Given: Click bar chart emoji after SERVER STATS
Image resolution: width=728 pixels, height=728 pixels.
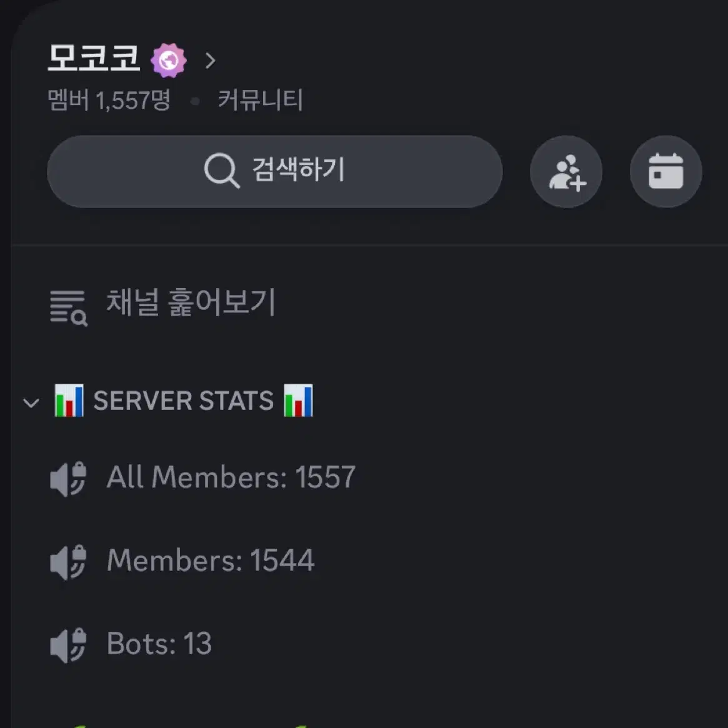Looking at the screenshot, I should tap(299, 401).
